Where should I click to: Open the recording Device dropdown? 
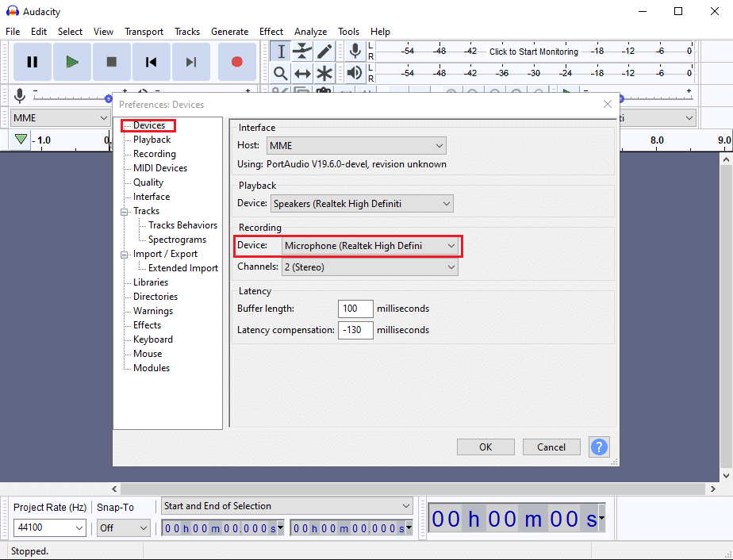(x=370, y=246)
